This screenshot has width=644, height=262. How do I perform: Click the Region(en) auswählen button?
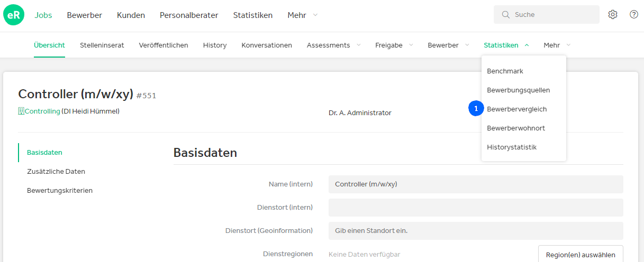point(580,255)
